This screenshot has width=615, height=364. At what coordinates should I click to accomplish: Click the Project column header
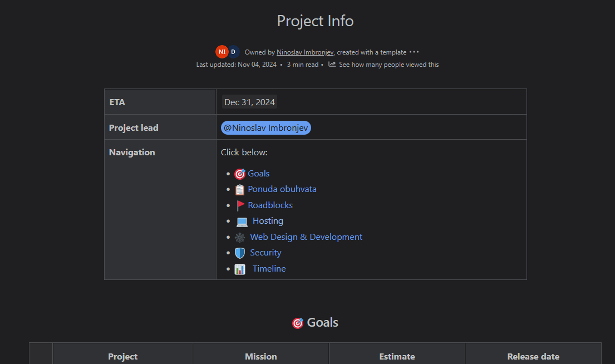(x=123, y=357)
